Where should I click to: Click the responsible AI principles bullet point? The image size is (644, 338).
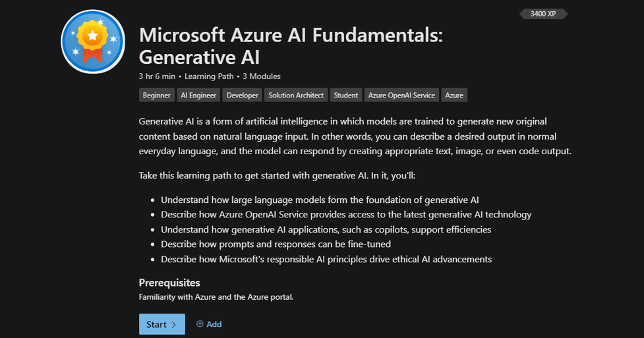(x=326, y=259)
